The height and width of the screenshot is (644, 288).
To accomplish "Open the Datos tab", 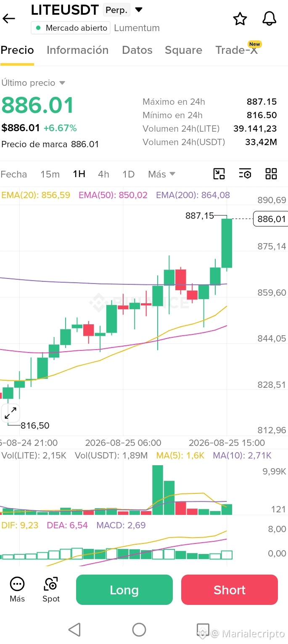I will 137,50.
